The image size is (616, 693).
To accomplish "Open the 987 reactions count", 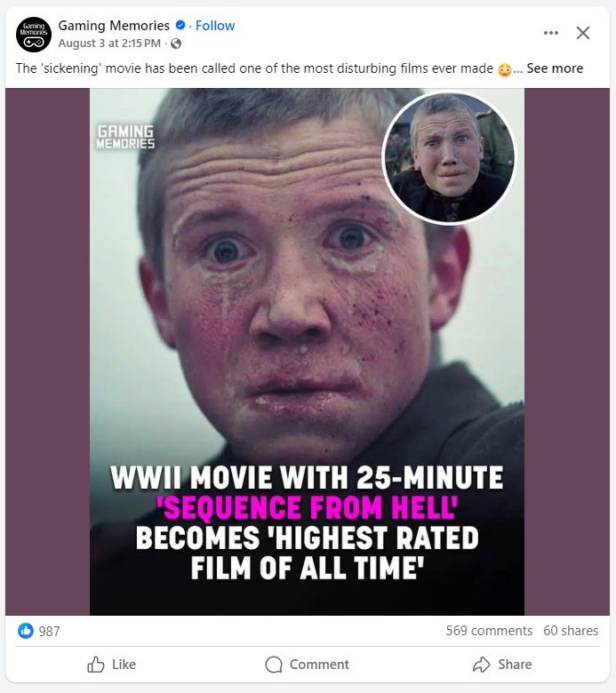I will tap(49, 631).
